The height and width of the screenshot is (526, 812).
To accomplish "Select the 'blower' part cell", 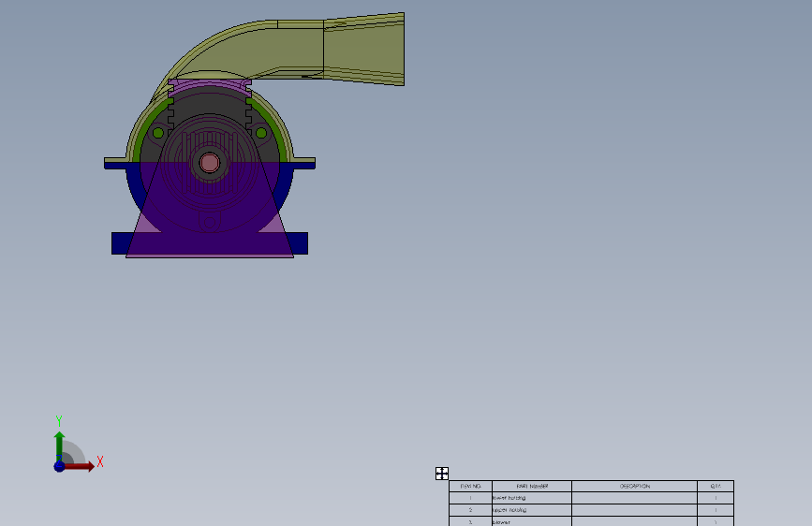I will [532, 521].
